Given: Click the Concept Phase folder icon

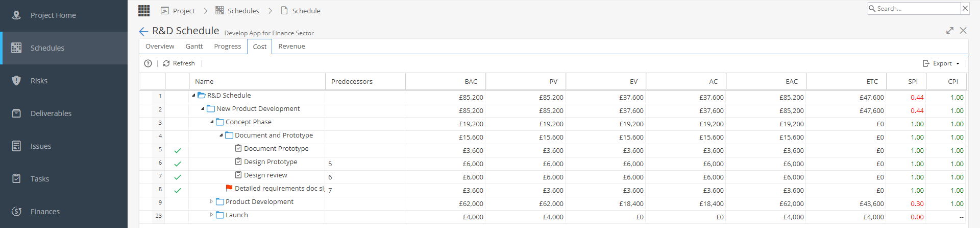Looking at the screenshot, I should point(220,122).
